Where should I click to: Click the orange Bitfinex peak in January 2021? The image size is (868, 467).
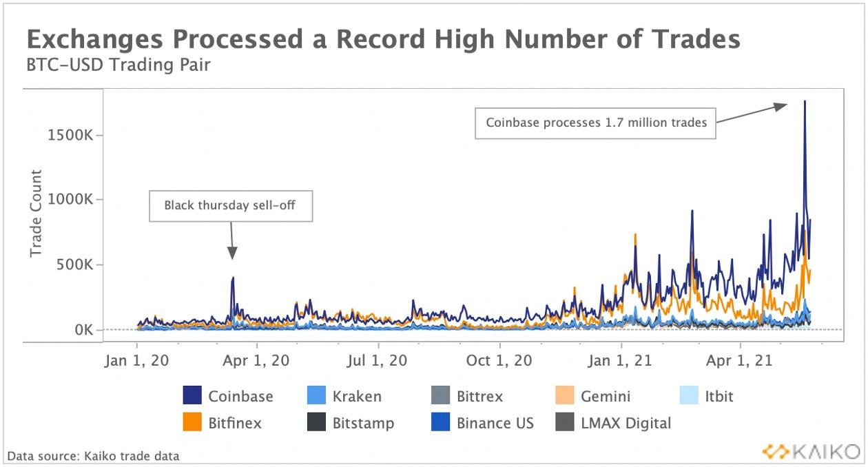[634, 236]
